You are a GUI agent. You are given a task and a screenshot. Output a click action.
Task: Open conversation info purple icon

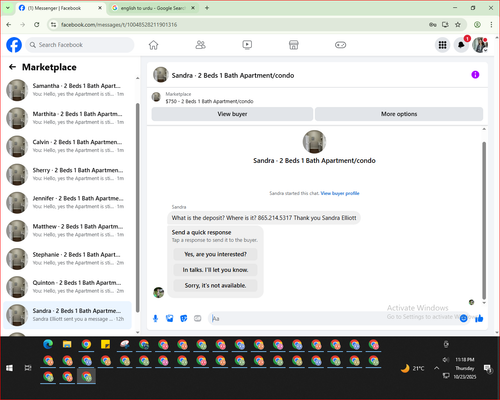coord(475,75)
